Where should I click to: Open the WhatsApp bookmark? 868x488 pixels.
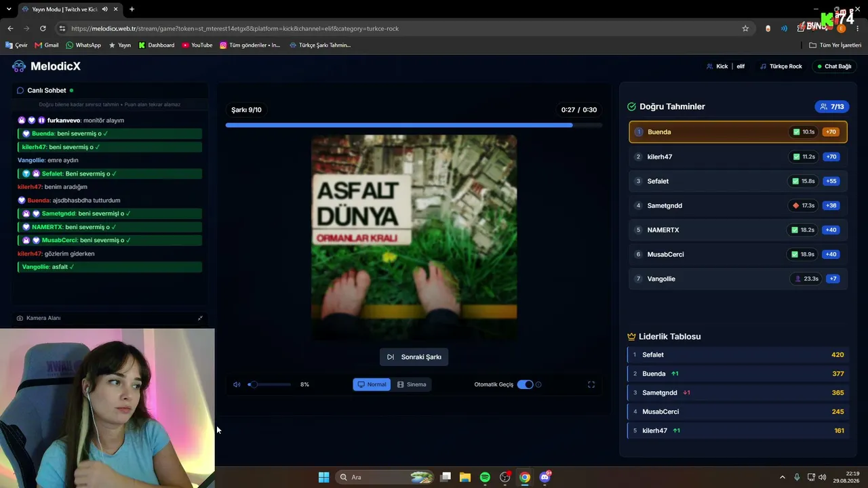coord(83,45)
